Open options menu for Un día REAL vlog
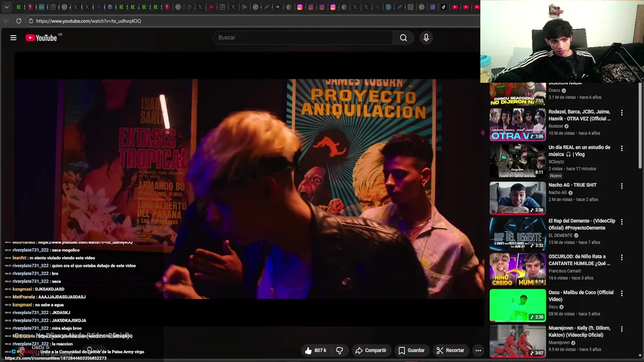 pyautogui.click(x=622, y=148)
